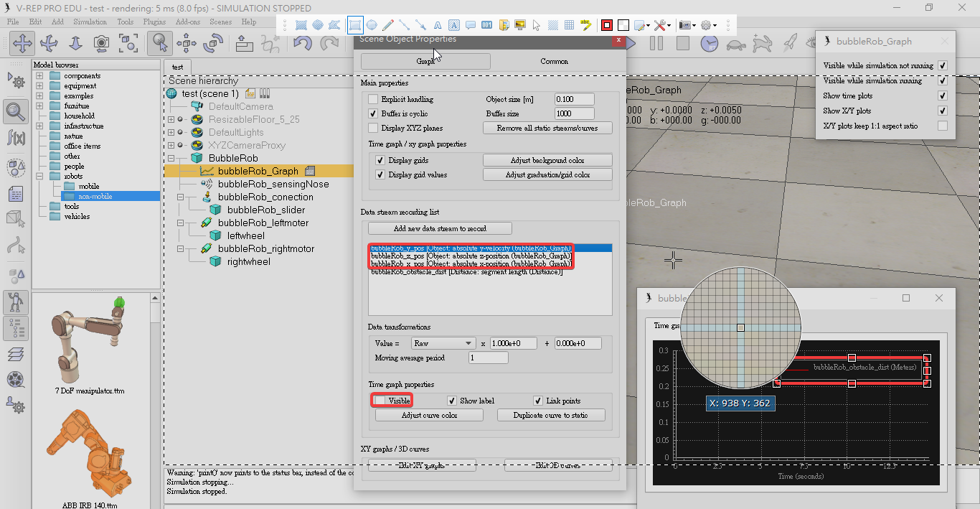Check the Visible checkbox for time graph

pyautogui.click(x=380, y=401)
